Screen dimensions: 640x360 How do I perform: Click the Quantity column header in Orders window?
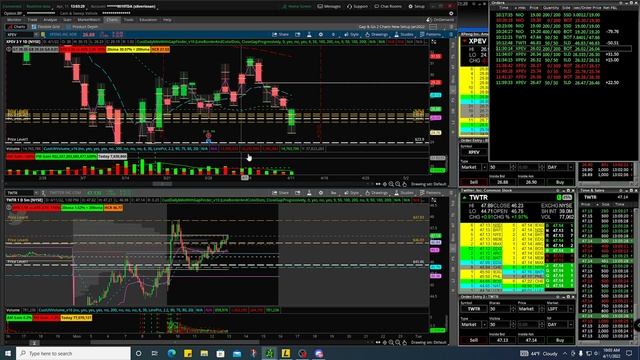[x=551, y=8]
